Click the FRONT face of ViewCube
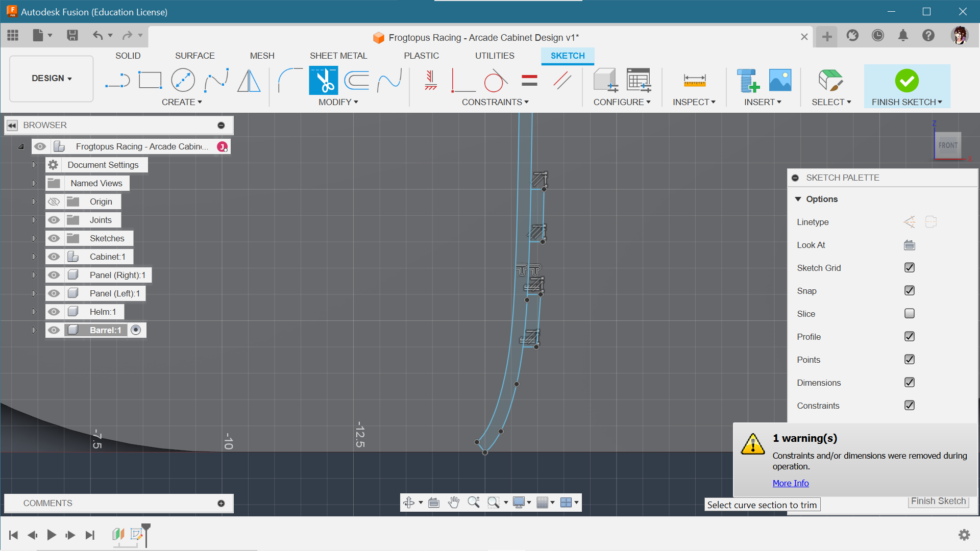 click(948, 145)
